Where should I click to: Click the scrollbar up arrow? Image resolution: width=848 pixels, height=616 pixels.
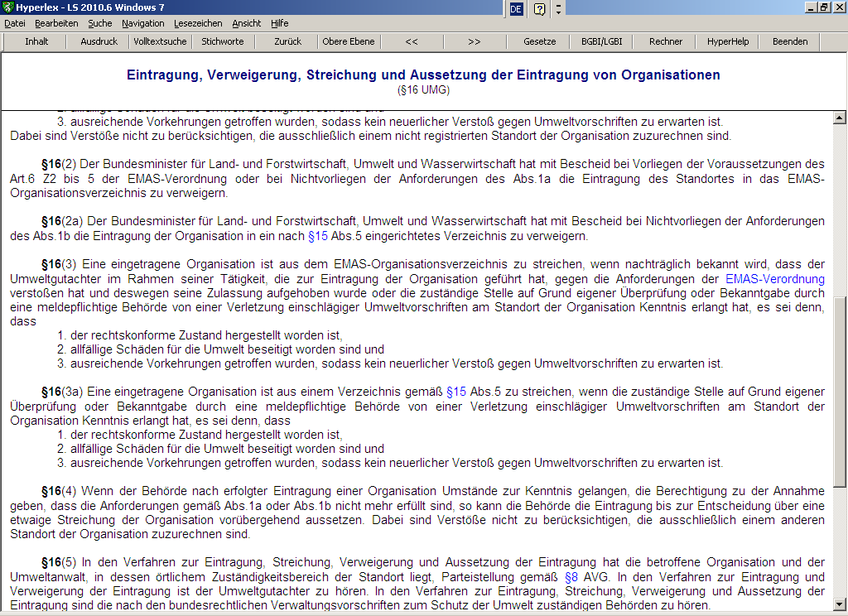pyautogui.click(x=840, y=118)
